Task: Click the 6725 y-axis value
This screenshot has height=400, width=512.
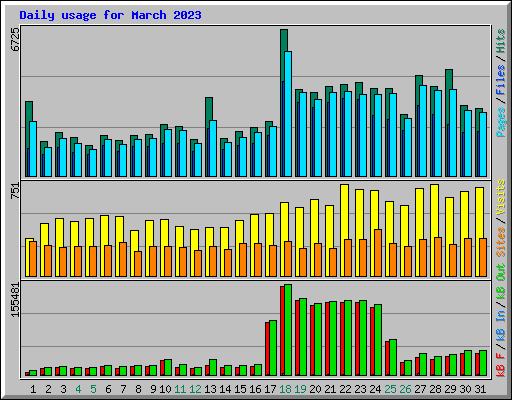Action: [x=15, y=39]
